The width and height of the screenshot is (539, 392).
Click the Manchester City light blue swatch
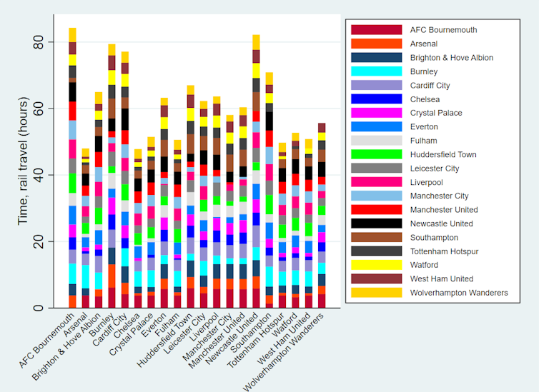tap(377, 196)
